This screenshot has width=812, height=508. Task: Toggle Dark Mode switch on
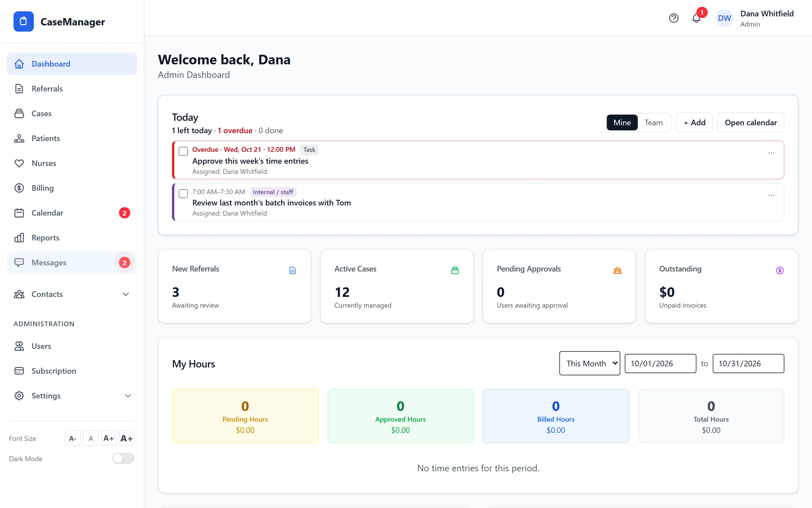tap(123, 458)
